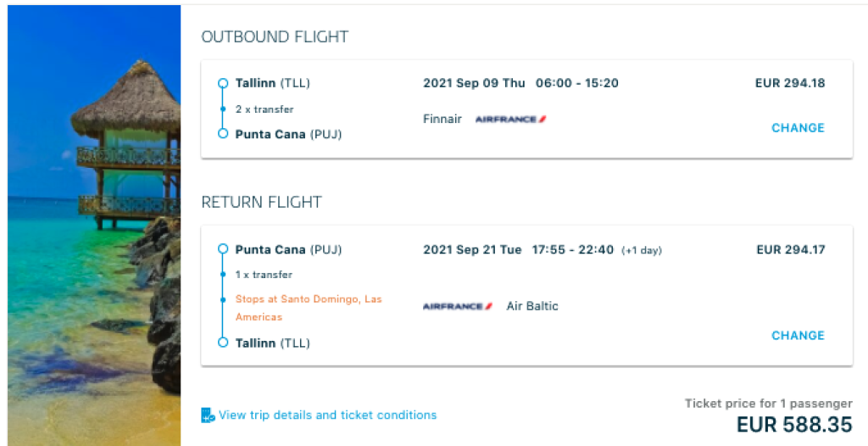Click the trip details document icon
The image size is (868, 446).
(208, 415)
